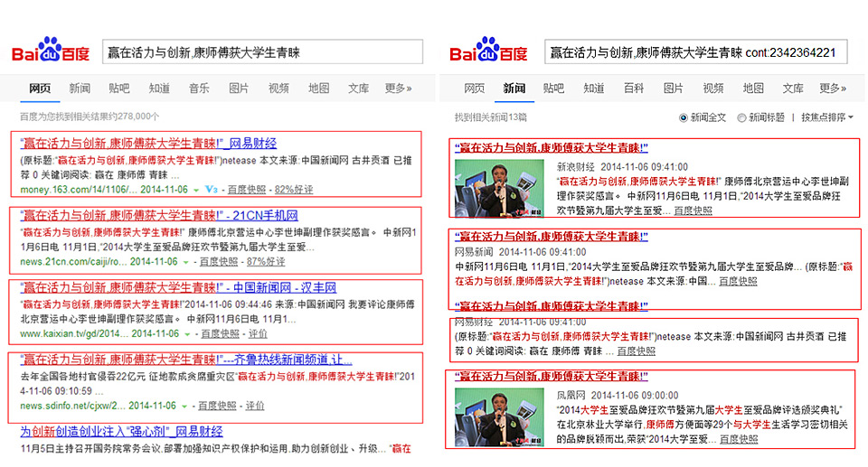The image size is (868, 467).
Task: Open 为创新创造创业注入"强心剂" result link
Action: tap(122, 431)
